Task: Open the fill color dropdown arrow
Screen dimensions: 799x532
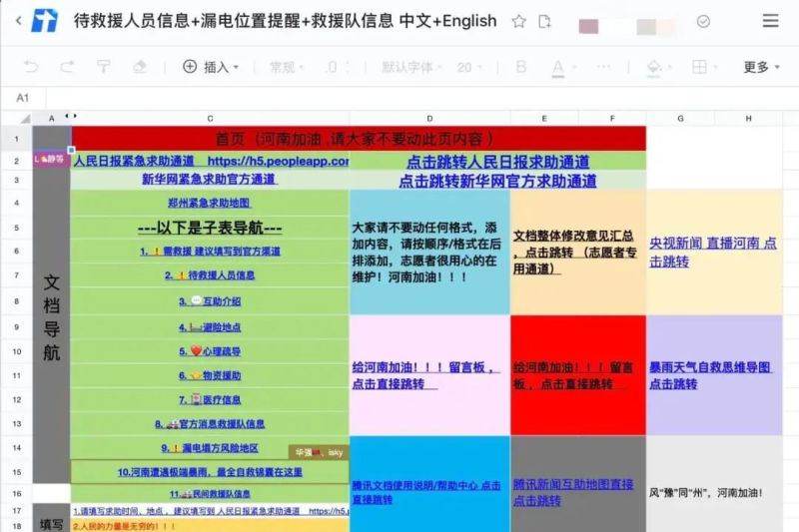Action: [x=670, y=67]
